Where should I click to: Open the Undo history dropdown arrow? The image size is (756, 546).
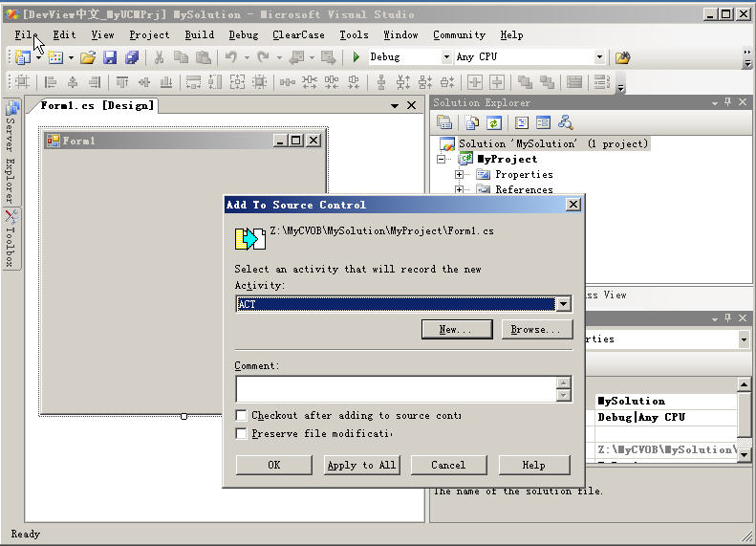[x=247, y=57]
